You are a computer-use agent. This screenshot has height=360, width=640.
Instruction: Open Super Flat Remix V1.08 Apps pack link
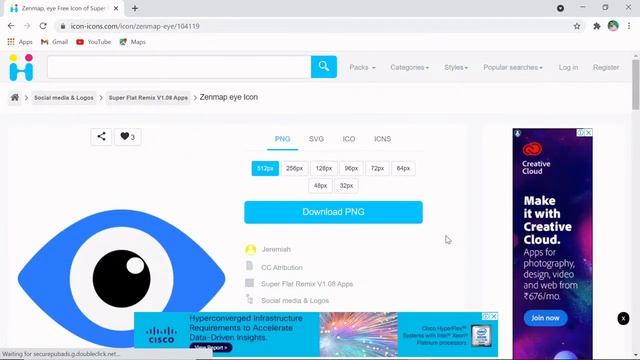307,284
